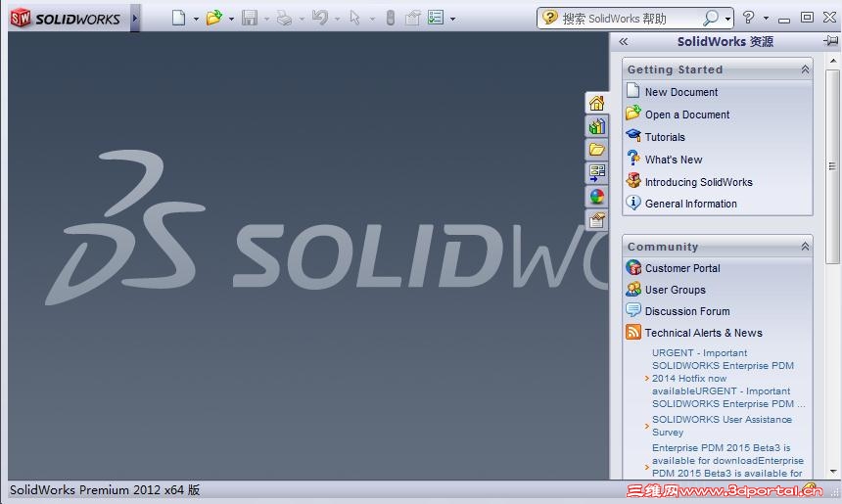Click the Help question mark icon

[749, 18]
